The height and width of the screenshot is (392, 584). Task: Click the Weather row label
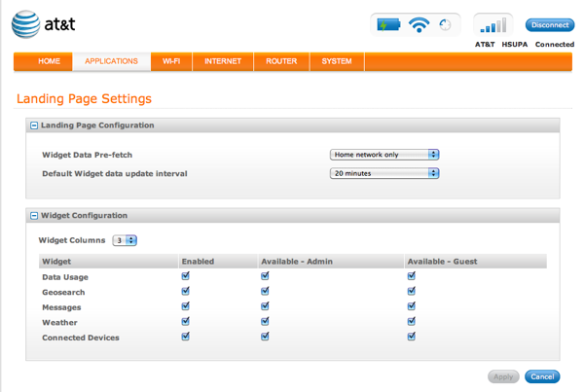click(x=59, y=323)
